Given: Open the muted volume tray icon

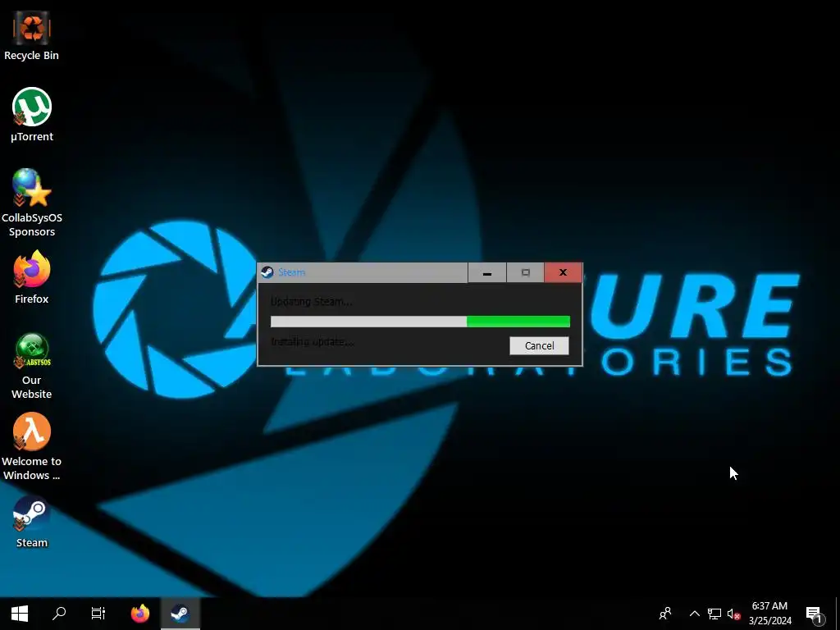Looking at the screenshot, I should click(734, 614).
